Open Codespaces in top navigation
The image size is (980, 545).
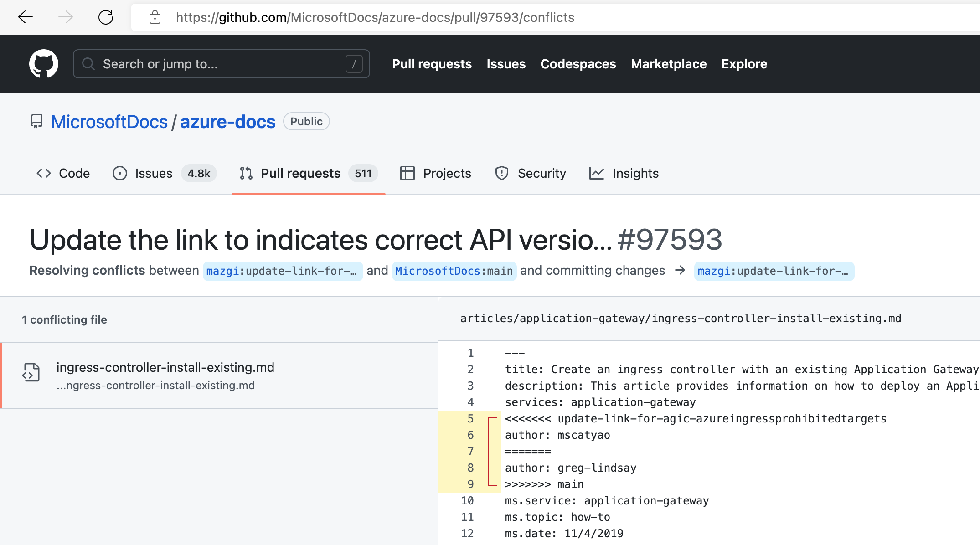[578, 64]
